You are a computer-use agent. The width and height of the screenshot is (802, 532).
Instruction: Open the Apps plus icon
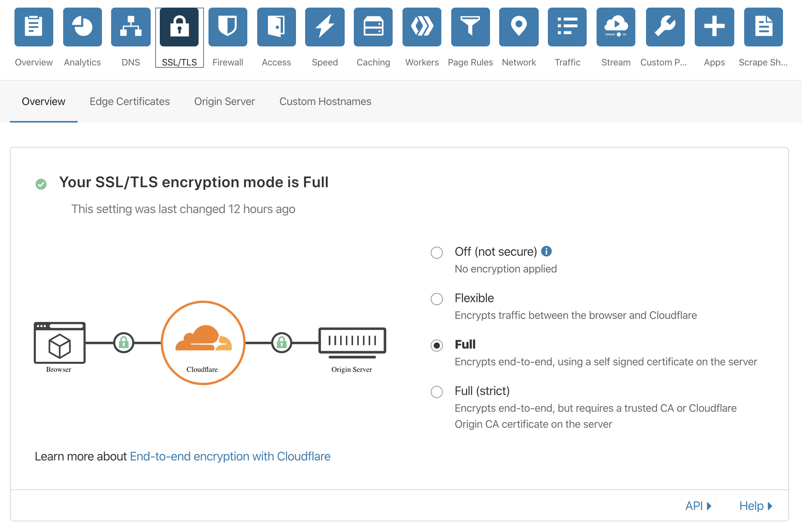tap(714, 27)
